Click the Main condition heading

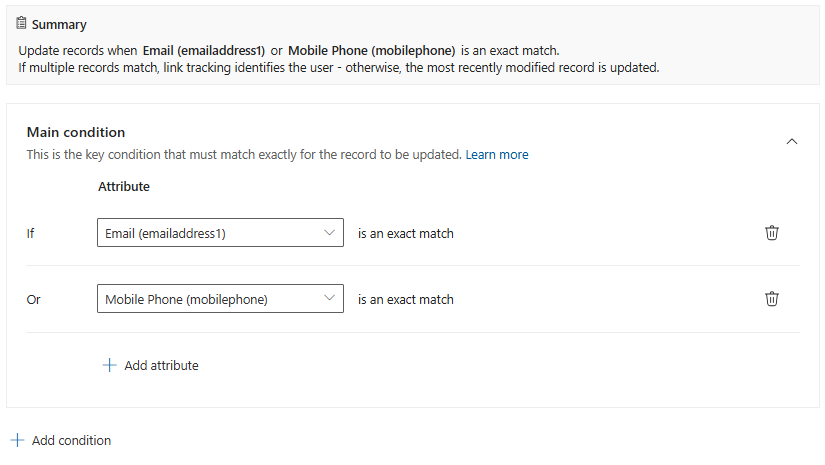76,132
